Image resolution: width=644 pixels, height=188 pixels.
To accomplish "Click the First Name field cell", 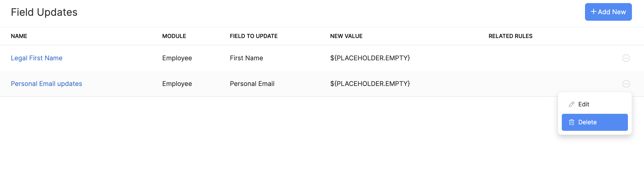I will (246, 58).
